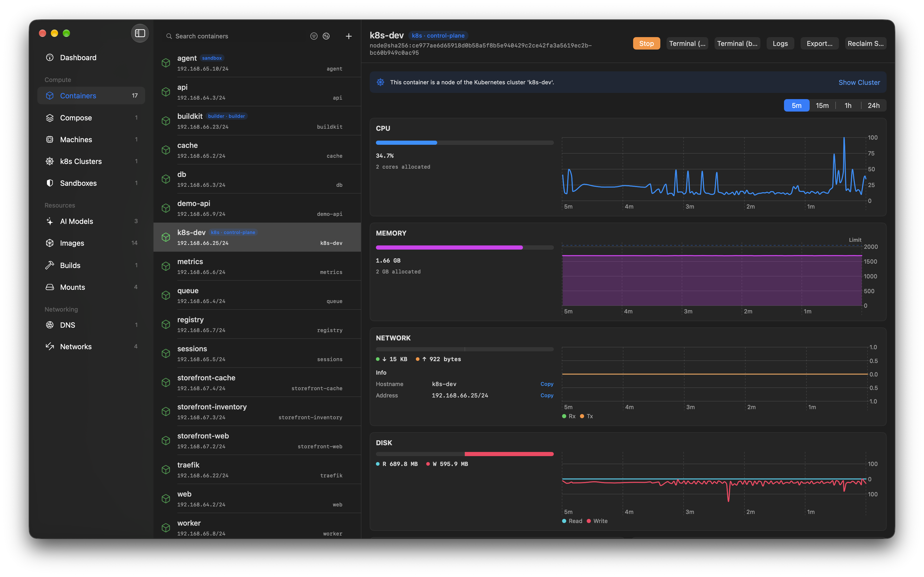Select the buildkit container row
Image resolution: width=924 pixels, height=577 pixels.
tap(257, 121)
